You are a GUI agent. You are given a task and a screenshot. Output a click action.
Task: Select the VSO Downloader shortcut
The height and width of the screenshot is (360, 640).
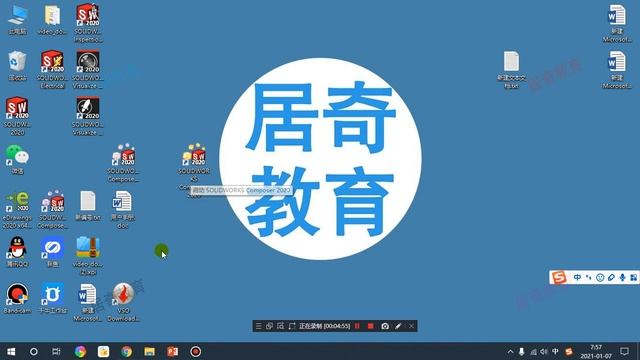point(123,303)
